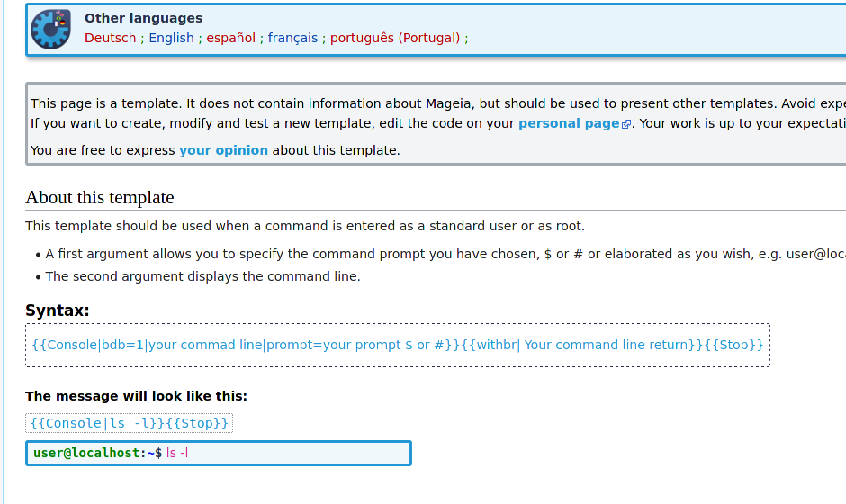Click the About this template heading
This screenshot has width=846, height=504.
[x=100, y=197]
